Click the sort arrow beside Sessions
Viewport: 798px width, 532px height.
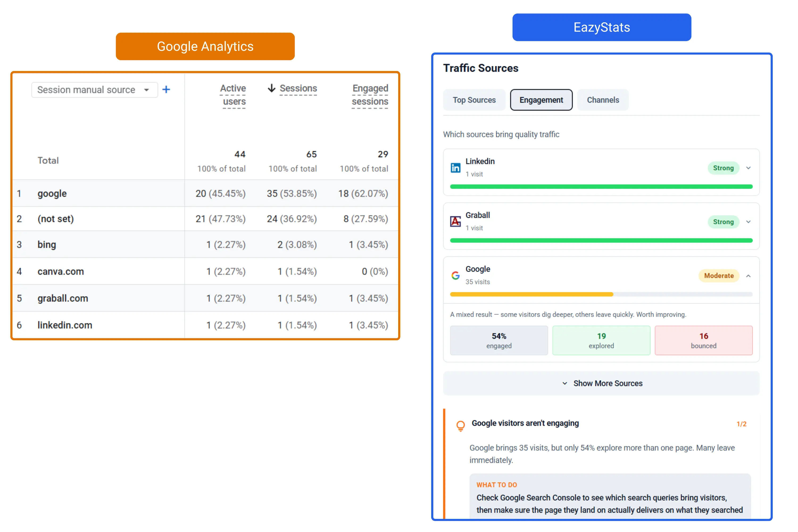pos(271,88)
